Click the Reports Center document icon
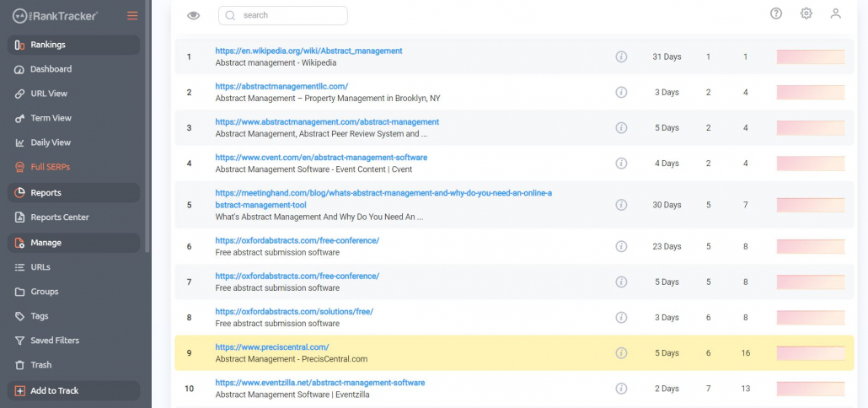This screenshot has width=868, height=408. tap(20, 217)
